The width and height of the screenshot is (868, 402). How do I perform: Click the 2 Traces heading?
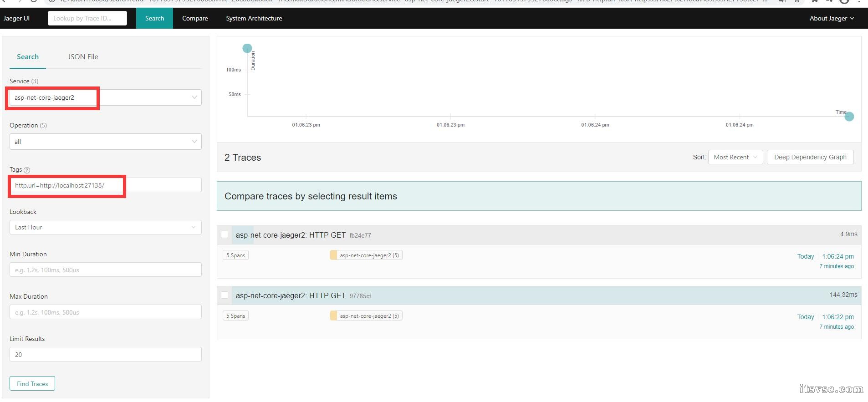[x=243, y=158]
